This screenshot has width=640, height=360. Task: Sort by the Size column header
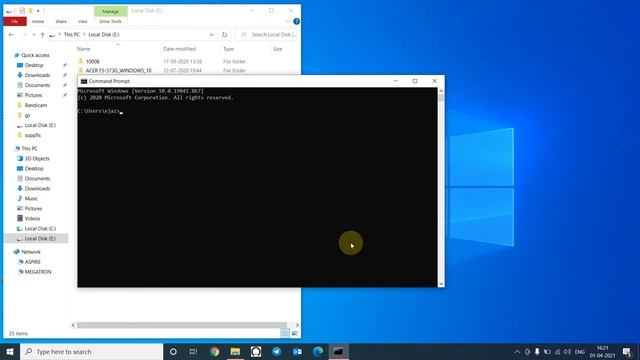pos(278,49)
